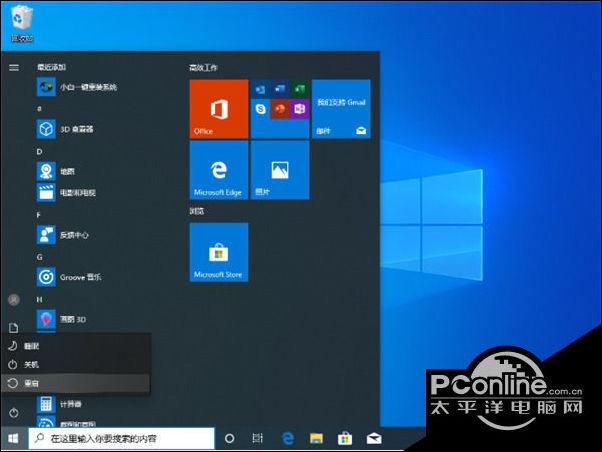
Task: Open OneNote small tile
Action: [x=299, y=109]
